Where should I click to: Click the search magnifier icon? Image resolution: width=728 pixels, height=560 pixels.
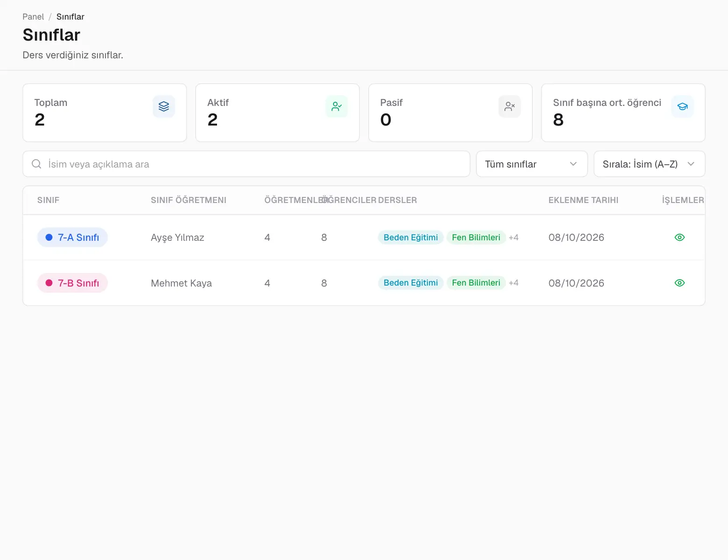(36, 164)
